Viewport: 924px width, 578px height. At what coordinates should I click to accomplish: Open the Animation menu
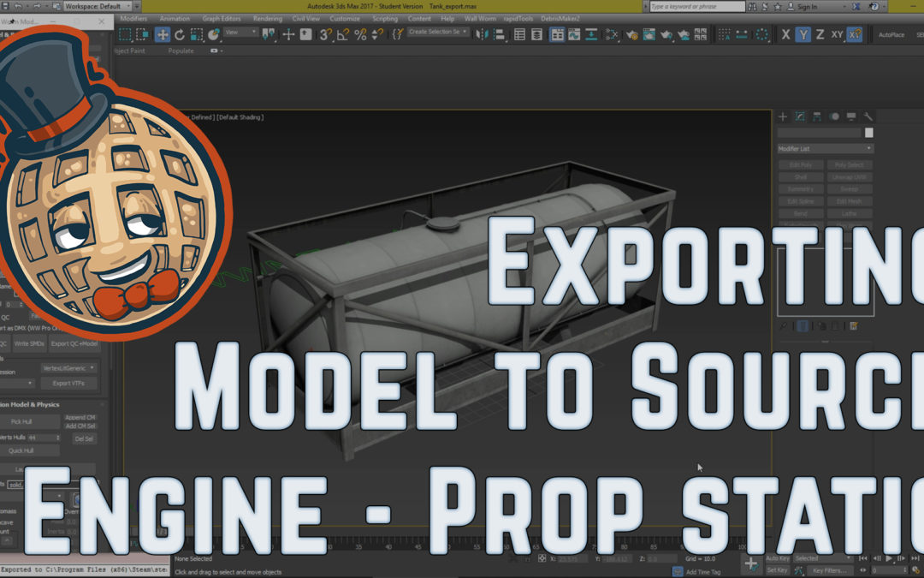(x=175, y=19)
